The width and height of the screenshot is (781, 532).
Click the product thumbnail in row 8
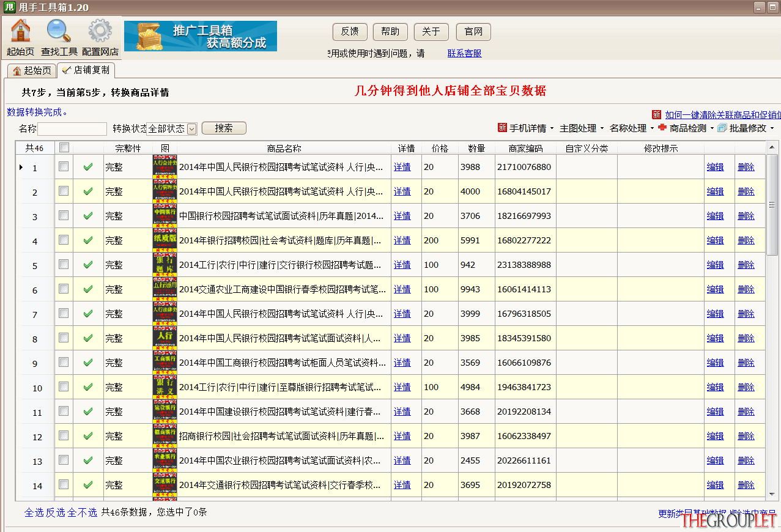[165, 338]
